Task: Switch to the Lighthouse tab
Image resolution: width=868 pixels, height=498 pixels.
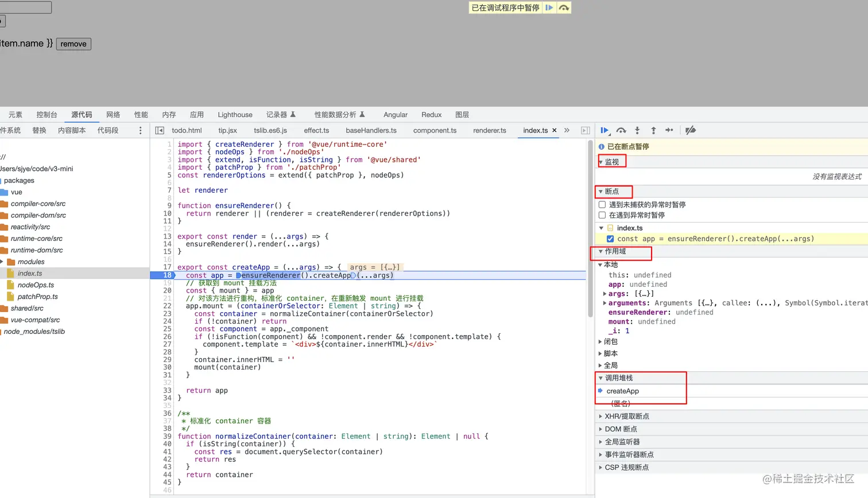Action: (x=235, y=115)
